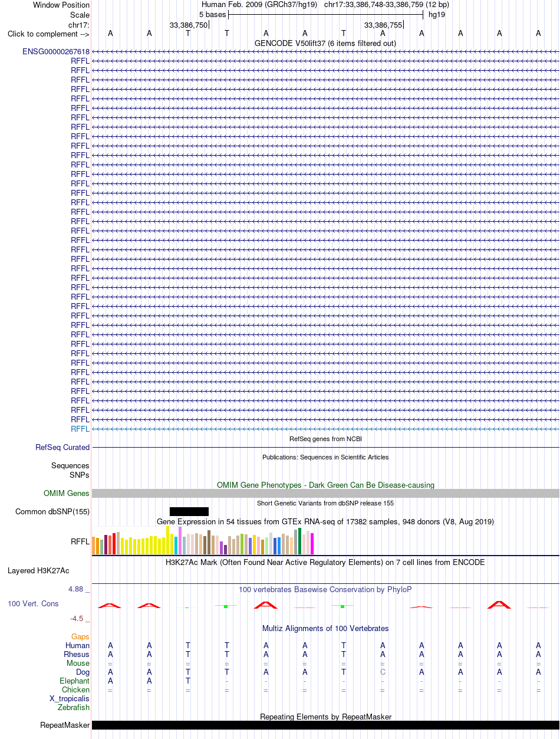Click the H3K27Ac Mark track title
Viewport: 560px width, 739px height.
[x=325, y=562]
